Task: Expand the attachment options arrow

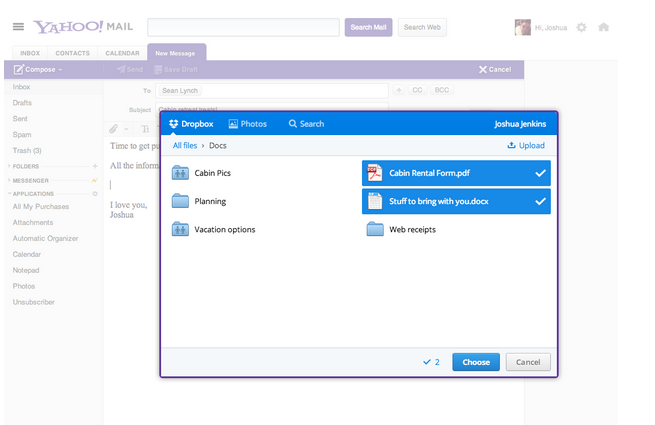Action: point(126,129)
